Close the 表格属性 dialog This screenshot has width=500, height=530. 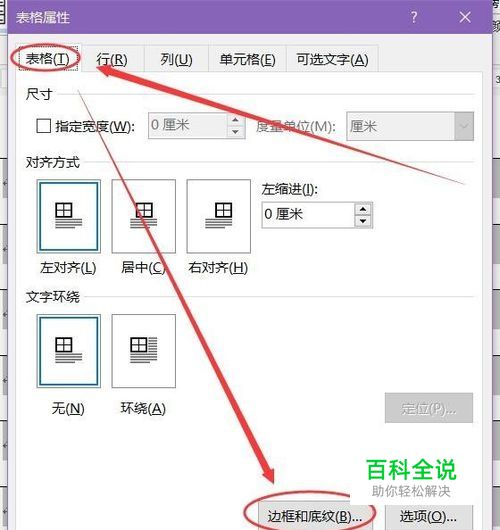[465, 17]
